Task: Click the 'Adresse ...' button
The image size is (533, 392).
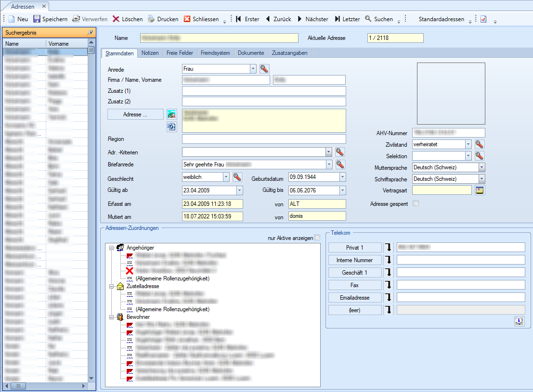Action: coord(135,114)
